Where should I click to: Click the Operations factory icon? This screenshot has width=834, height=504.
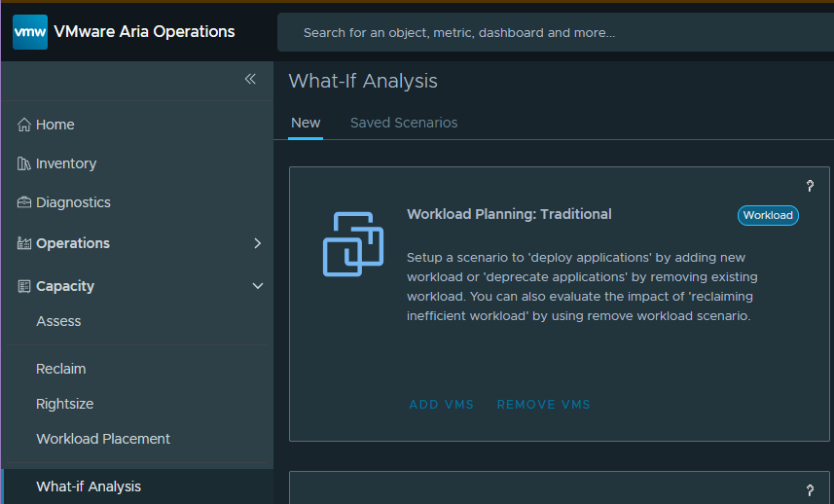coord(24,243)
